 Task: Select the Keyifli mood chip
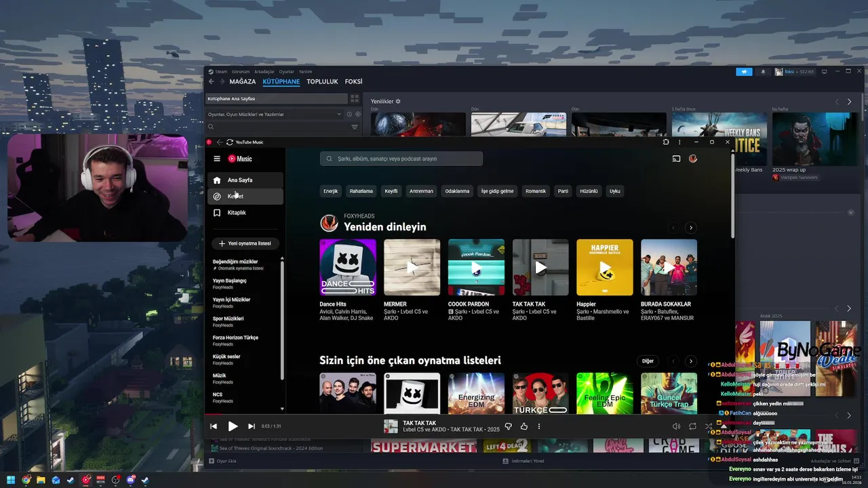click(x=391, y=191)
